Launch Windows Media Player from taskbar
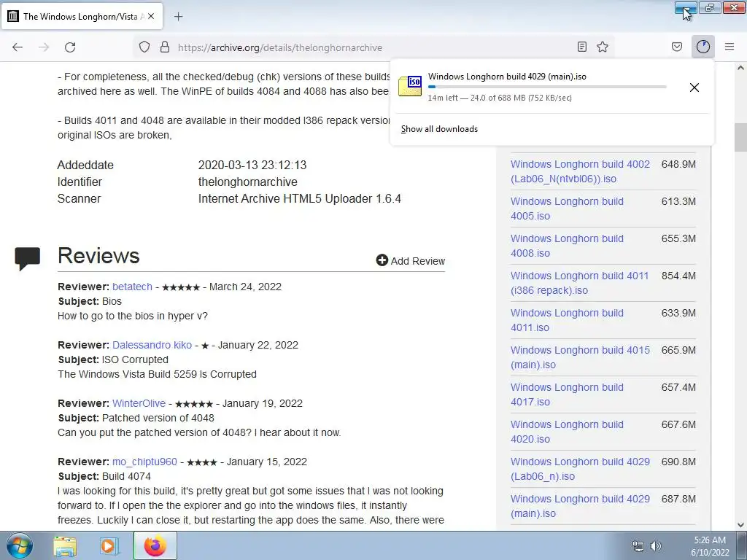747x560 pixels. click(109, 545)
